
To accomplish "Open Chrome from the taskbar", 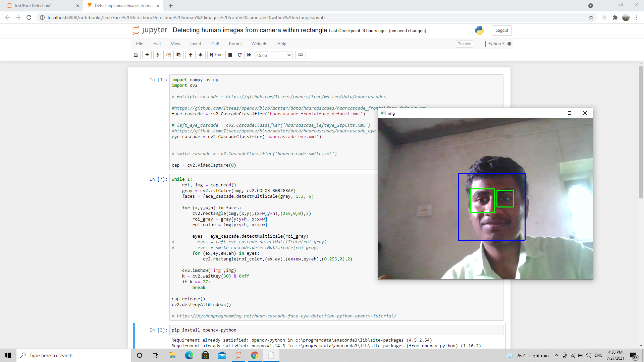I will pos(255,355).
